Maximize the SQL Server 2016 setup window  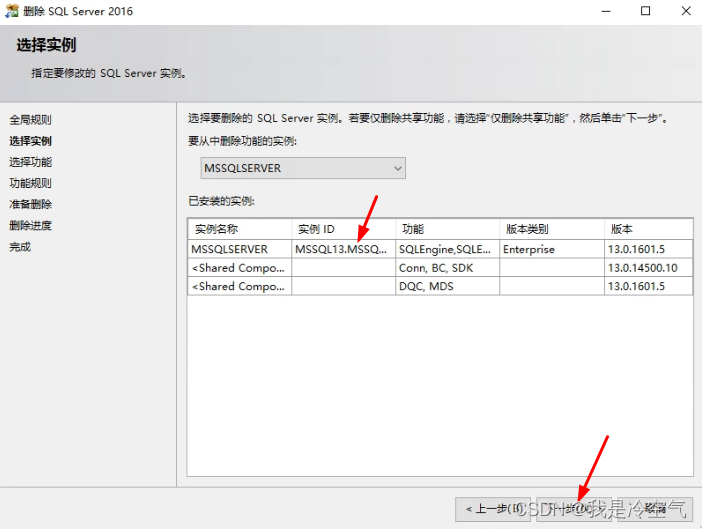pos(646,11)
